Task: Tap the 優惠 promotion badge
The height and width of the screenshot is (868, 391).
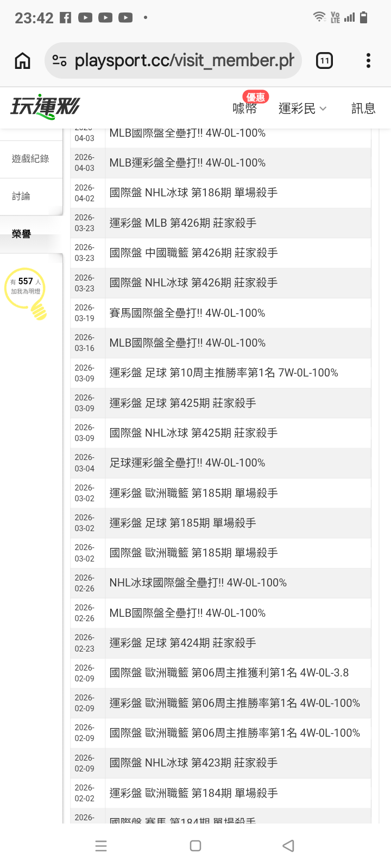Action: pos(256,97)
